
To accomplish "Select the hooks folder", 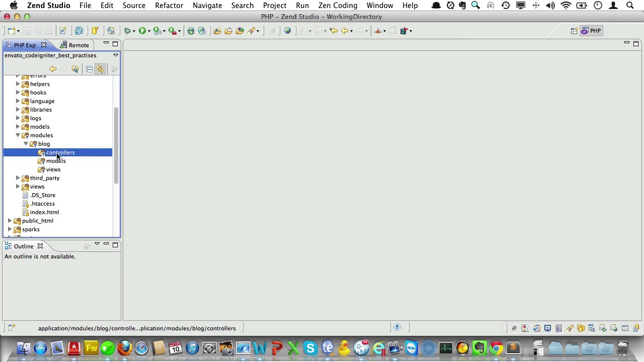I will coord(38,93).
